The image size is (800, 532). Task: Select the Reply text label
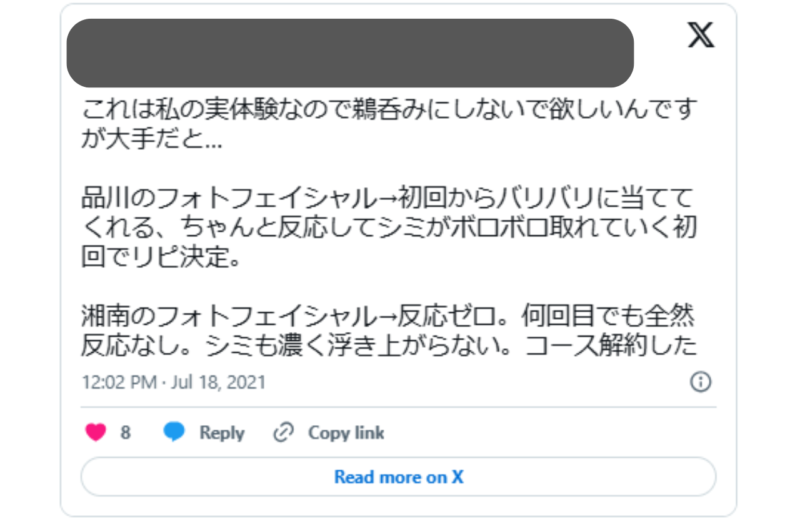[221, 433]
